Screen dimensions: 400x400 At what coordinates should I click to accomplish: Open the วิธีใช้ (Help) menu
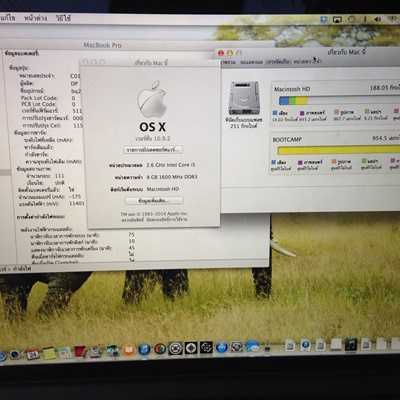point(63,18)
